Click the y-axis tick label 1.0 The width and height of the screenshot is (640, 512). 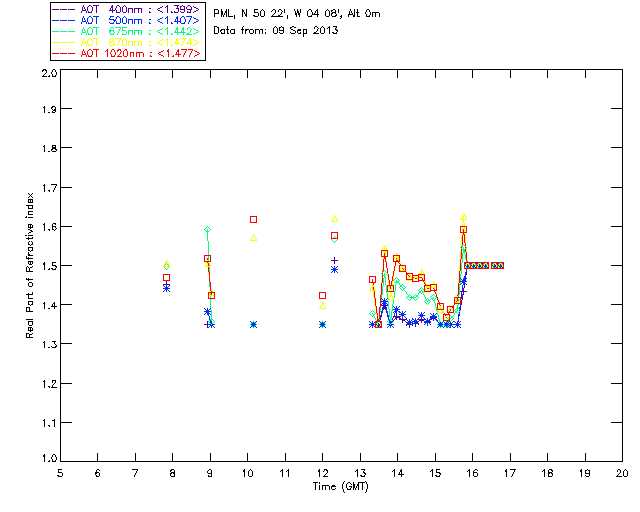click(49, 458)
